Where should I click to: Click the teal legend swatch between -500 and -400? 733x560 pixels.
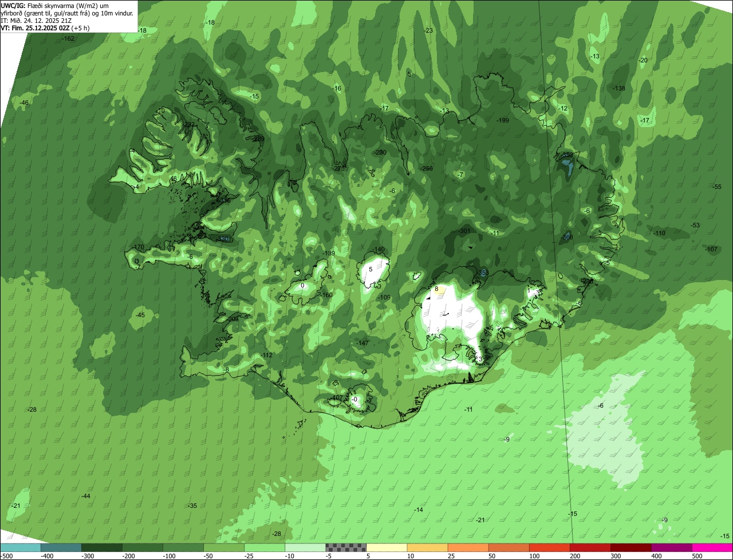tap(21, 547)
